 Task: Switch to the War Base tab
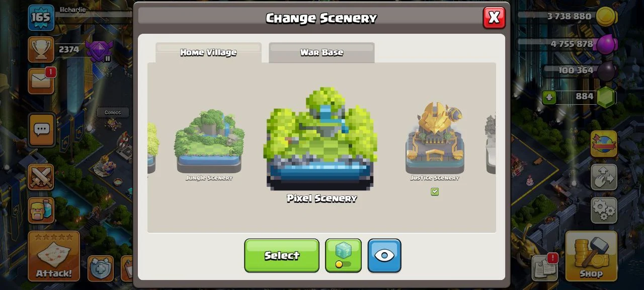321,52
